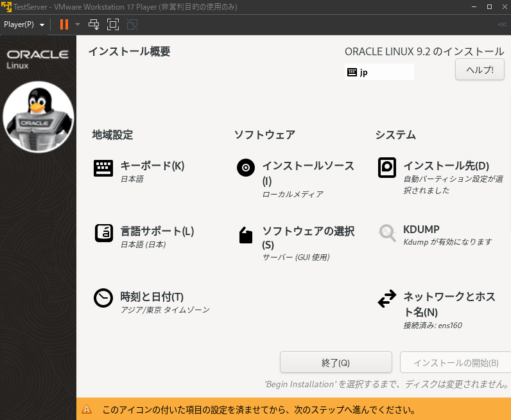This screenshot has width=511, height=420.
Task: Click the package icon for ソフトウェアの選択
Action: (x=246, y=235)
